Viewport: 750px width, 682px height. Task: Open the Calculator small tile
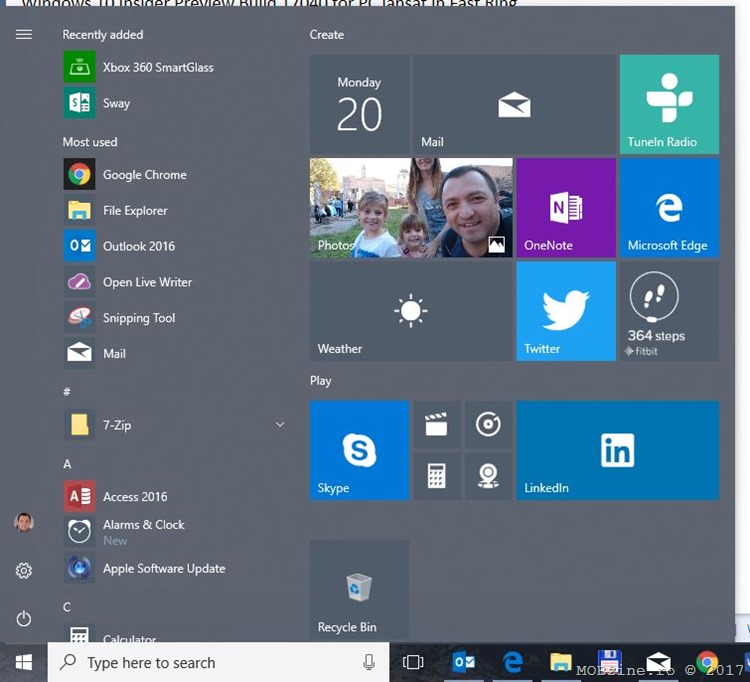437,476
